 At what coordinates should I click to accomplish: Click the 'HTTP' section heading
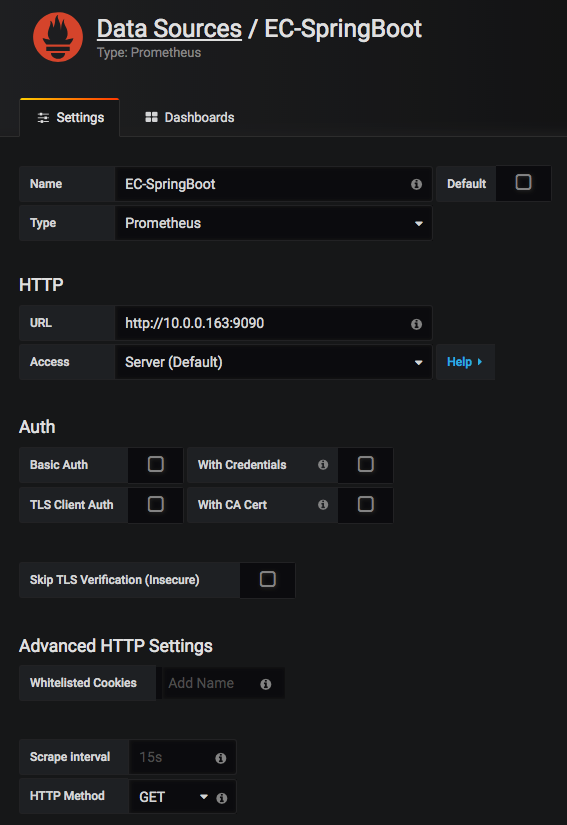[41, 285]
